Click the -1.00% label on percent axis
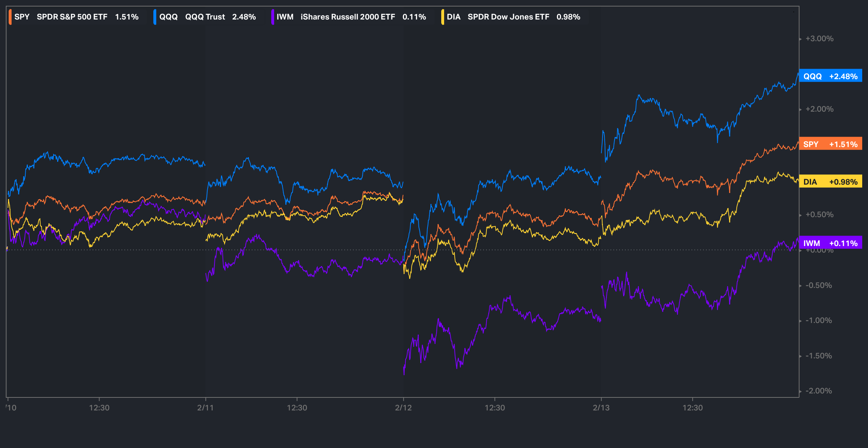The width and height of the screenshot is (868, 448). [x=818, y=320]
